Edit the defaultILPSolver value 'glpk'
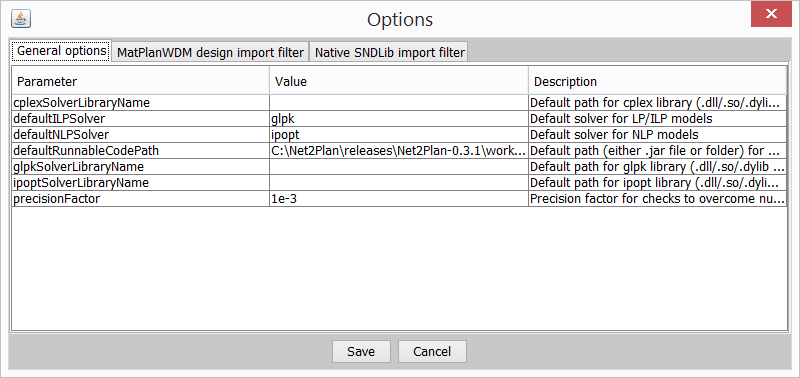800x378 pixels. pos(399,119)
